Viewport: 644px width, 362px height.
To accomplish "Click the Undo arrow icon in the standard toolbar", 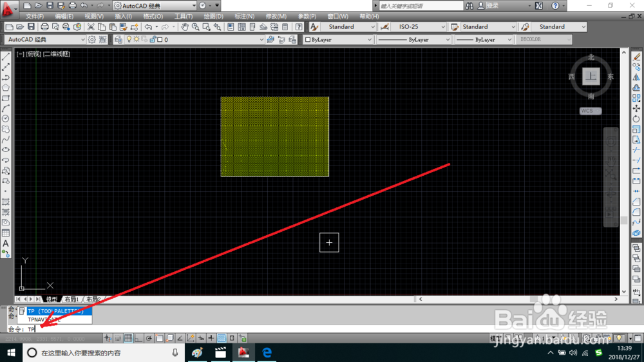I will [x=148, y=27].
